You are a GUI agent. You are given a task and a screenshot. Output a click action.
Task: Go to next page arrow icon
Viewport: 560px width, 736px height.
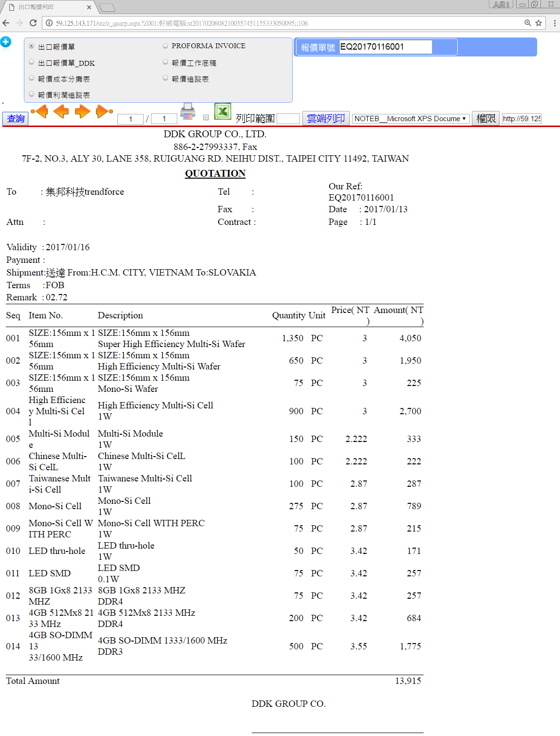82,111
